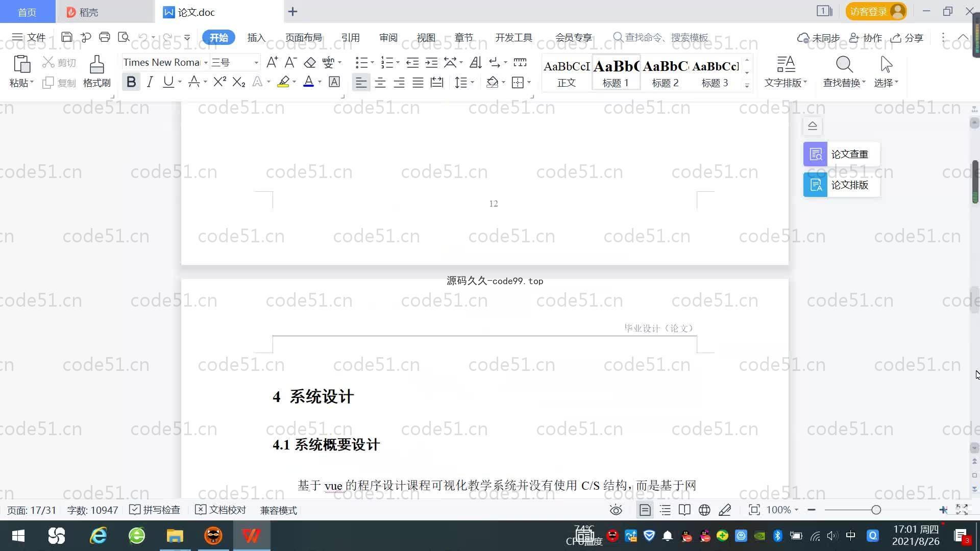Click the Share (分享) button
980x551 pixels.
pos(908,38)
